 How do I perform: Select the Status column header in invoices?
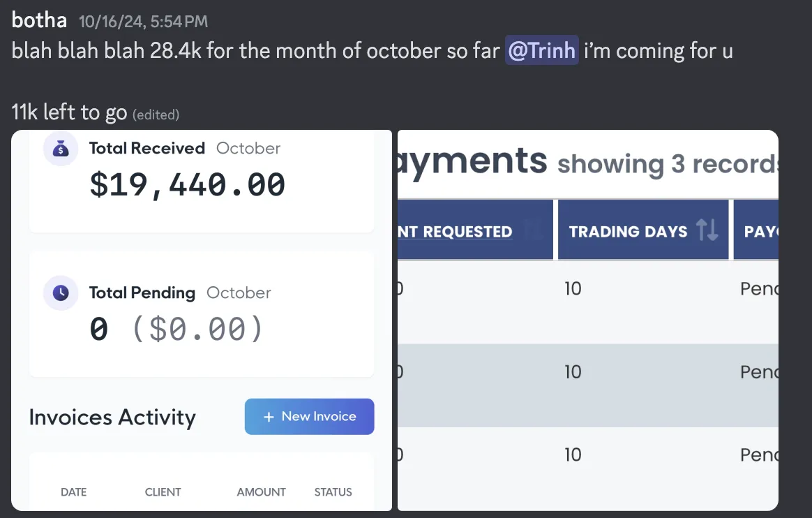(x=333, y=492)
